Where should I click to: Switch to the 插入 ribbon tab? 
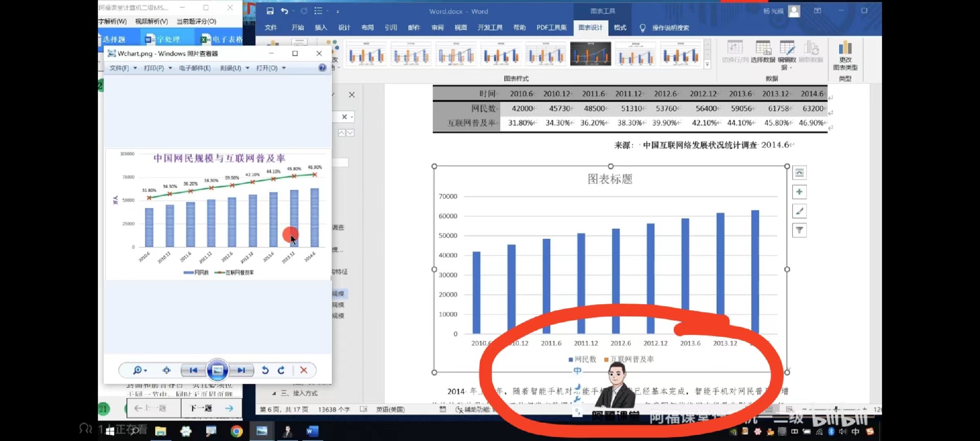[321, 28]
